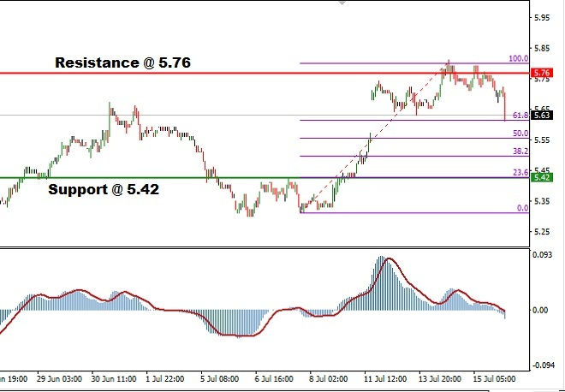Click the '11 Jul 12:00' time label
Screen dimensions: 565x392
pos(386,379)
